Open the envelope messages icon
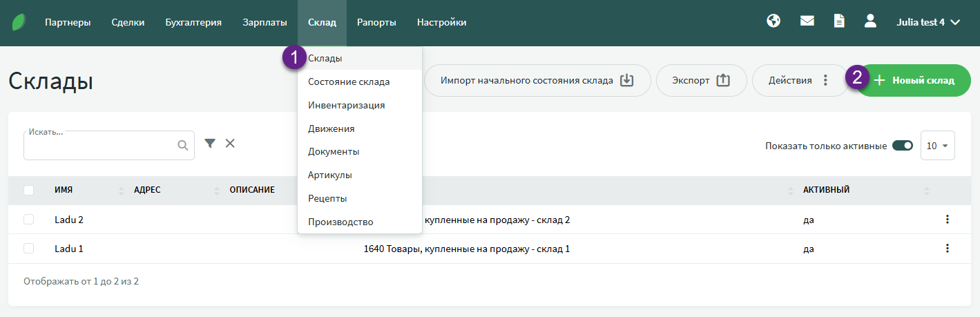The width and height of the screenshot is (980, 317). point(807,21)
